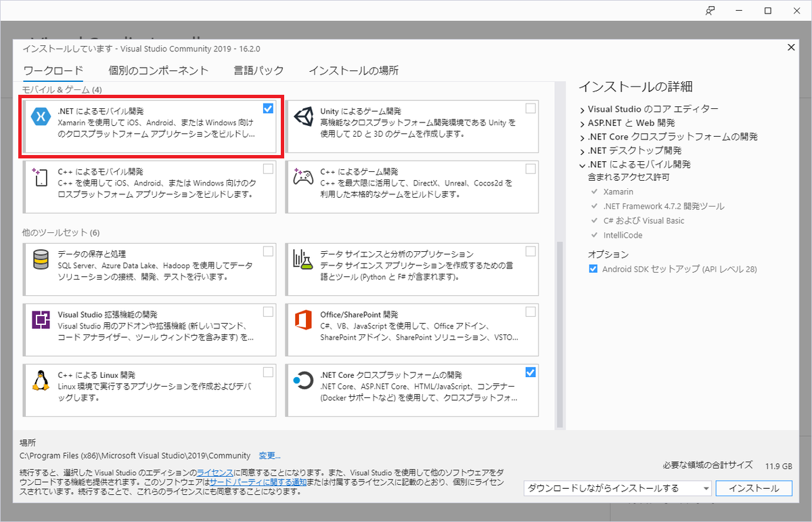Click the Linux penguin icon
This screenshot has width=812, height=522.
tap(41, 380)
